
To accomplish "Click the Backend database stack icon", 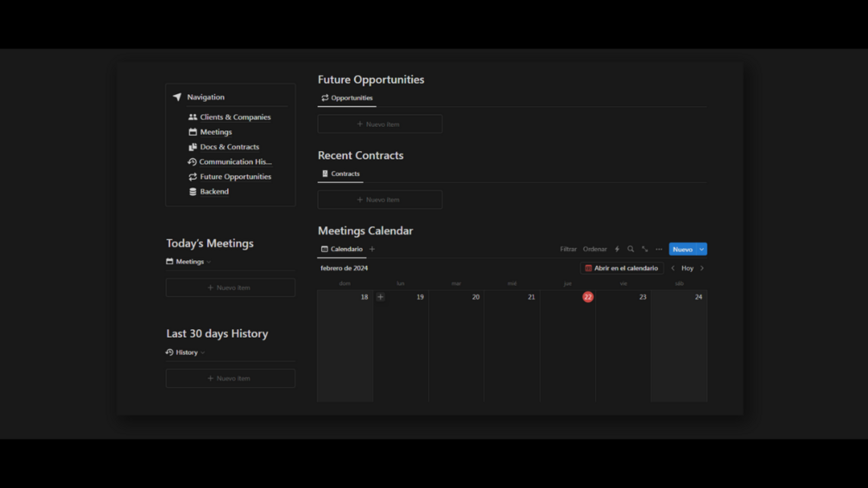I will [x=193, y=192].
